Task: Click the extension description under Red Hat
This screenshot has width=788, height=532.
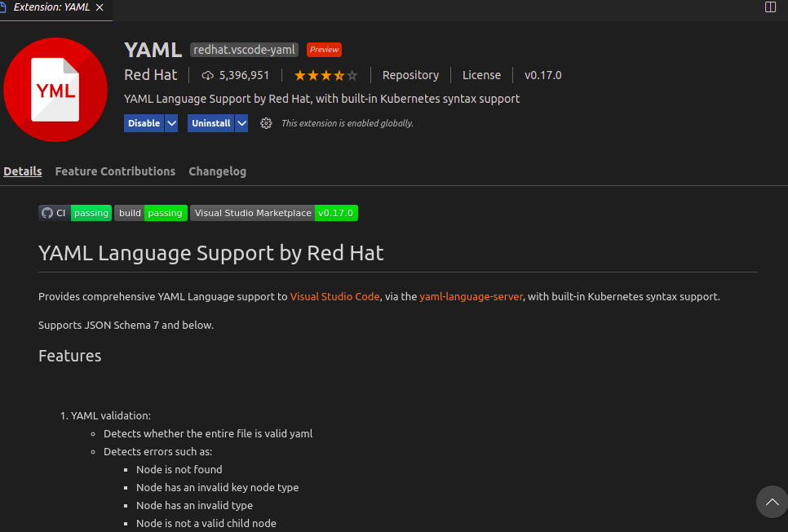Action: click(x=321, y=99)
